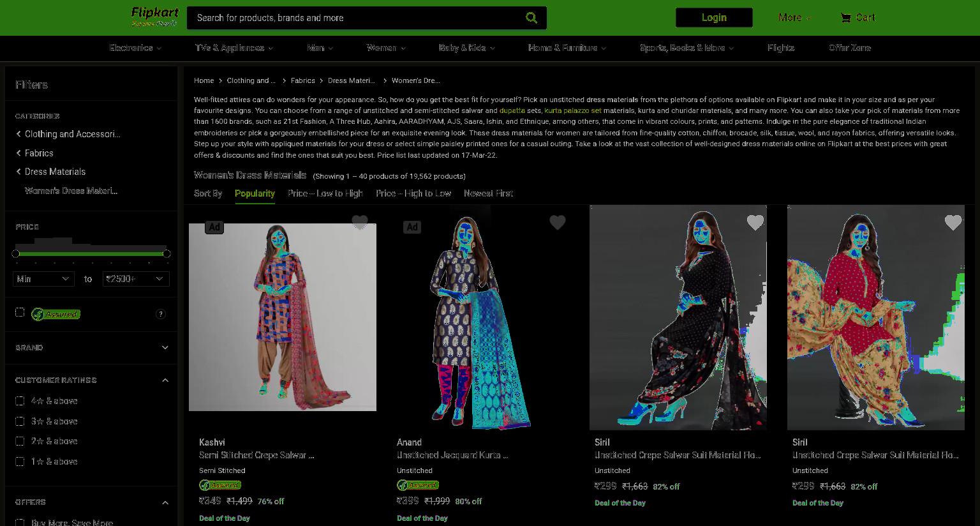Screen dimensions: 980x526
Task: Wishlist the third product (Siril) heart
Action: pyautogui.click(x=755, y=222)
